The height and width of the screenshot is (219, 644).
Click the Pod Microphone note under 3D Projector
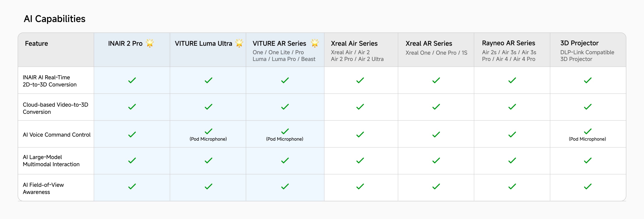(x=587, y=139)
